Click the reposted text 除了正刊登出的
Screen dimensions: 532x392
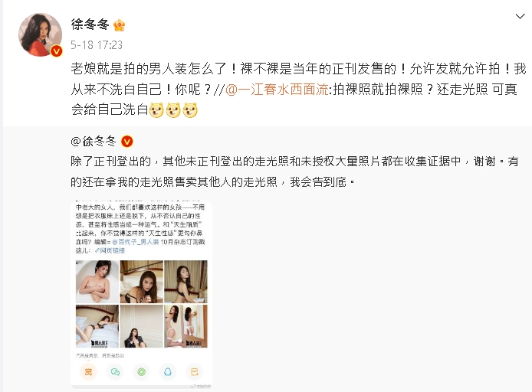tap(111, 162)
